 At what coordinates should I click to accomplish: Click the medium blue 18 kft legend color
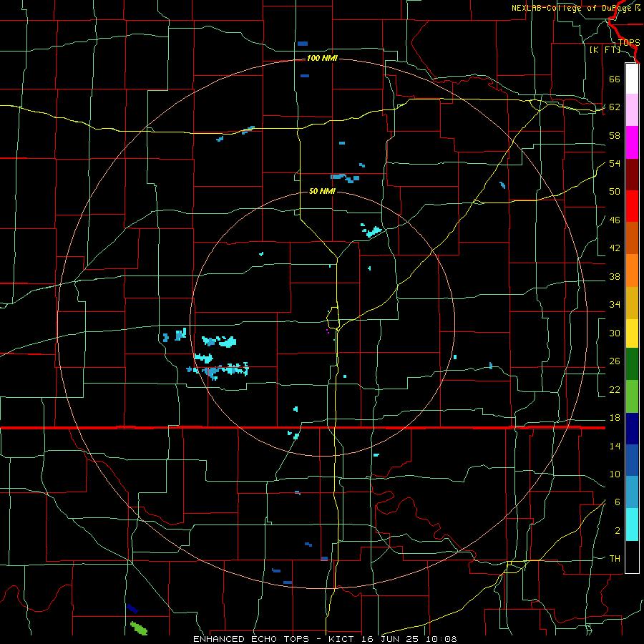point(632,460)
